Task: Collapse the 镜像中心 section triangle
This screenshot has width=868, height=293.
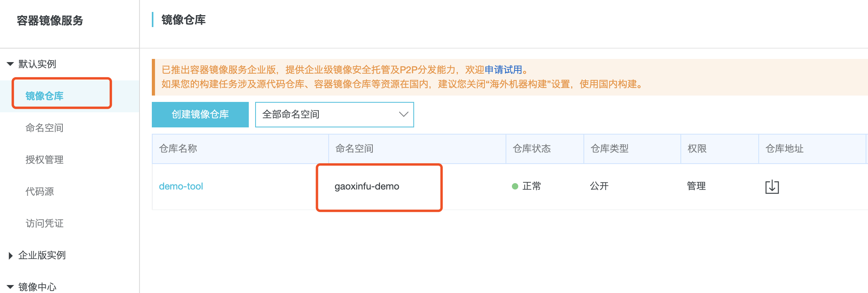Action: click(x=9, y=285)
